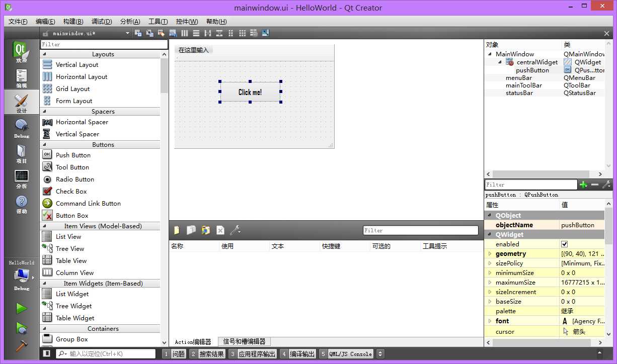Open the 3 应用程序输出 pane
This screenshot has width=617, height=364.
[x=253, y=353]
